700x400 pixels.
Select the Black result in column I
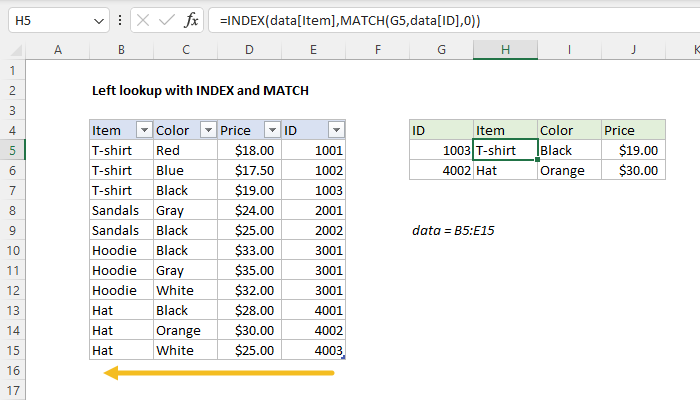[570, 150]
